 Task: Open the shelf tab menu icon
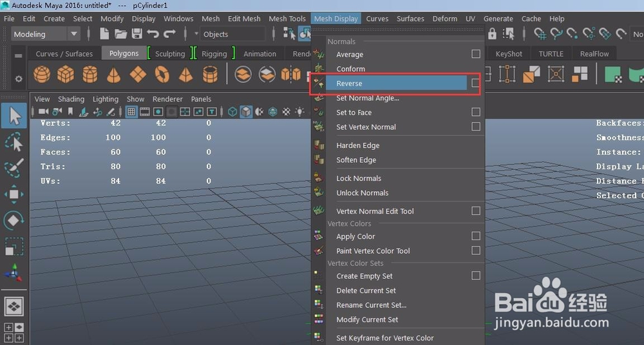coord(18,55)
